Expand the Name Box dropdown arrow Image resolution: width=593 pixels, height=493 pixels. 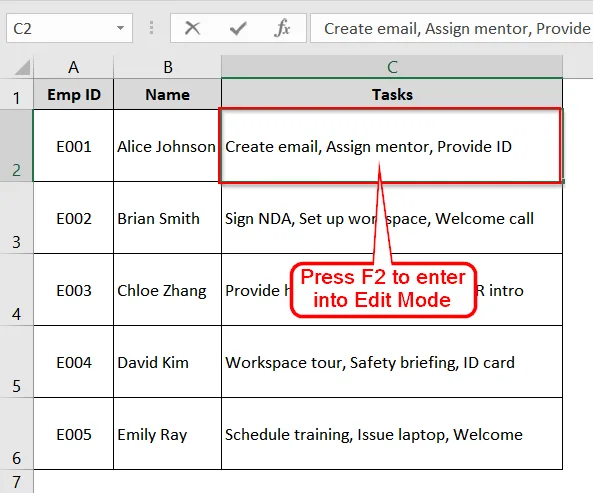pyautogui.click(x=120, y=28)
